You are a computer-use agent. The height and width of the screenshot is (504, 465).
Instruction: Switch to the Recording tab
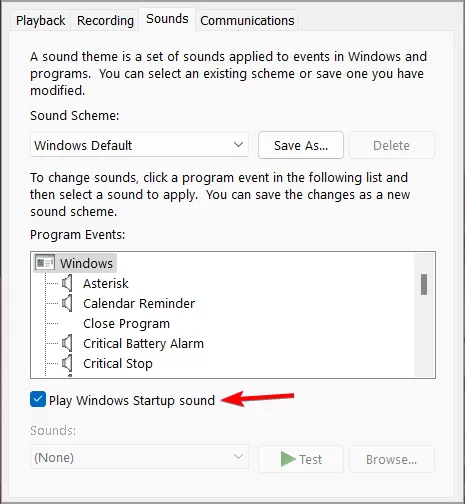pyautogui.click(x=105, y=21)
